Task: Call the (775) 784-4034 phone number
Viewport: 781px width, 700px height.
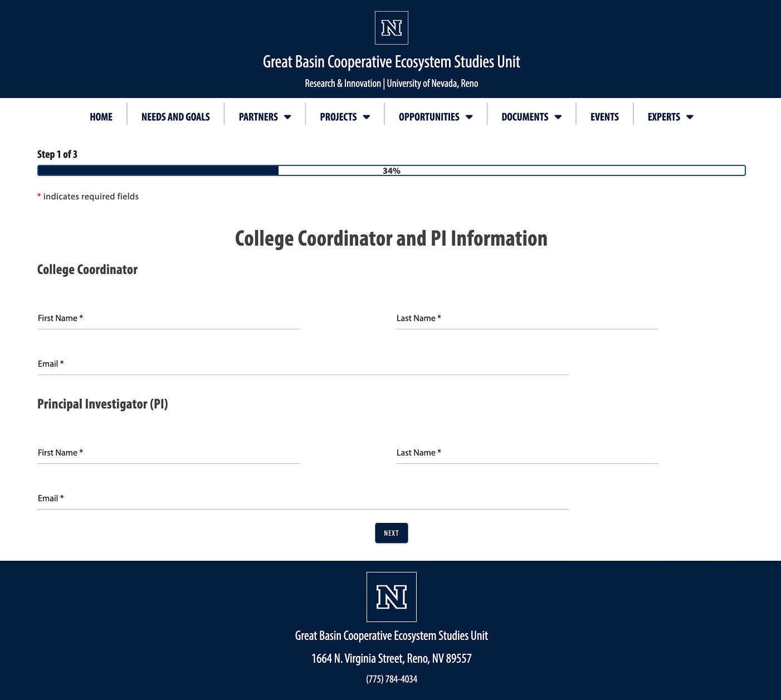Action: point(391,679)
